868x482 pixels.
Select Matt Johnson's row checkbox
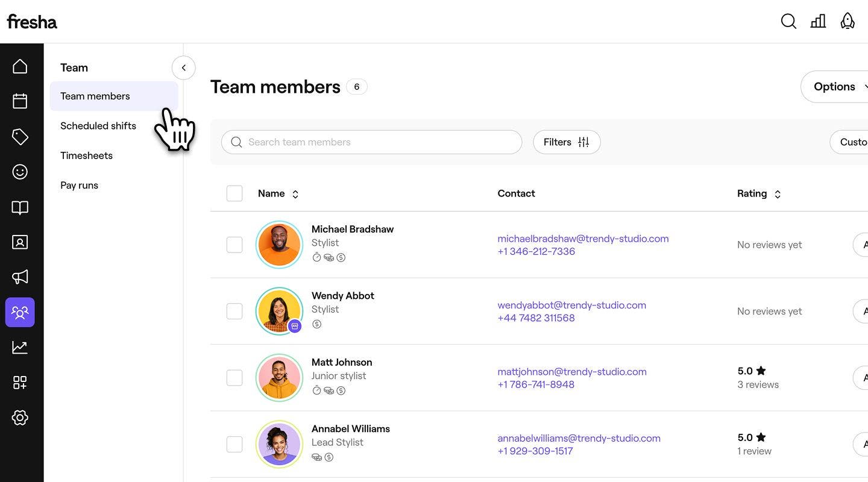234,378
